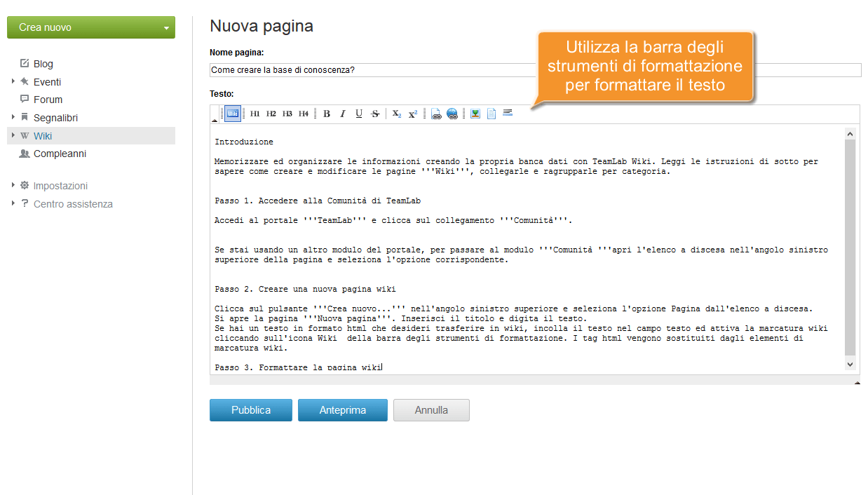The height and width of the screenshot is (495, 868).
Task: Apply Heading 4 (H4) format
Action: pos(304,114)
